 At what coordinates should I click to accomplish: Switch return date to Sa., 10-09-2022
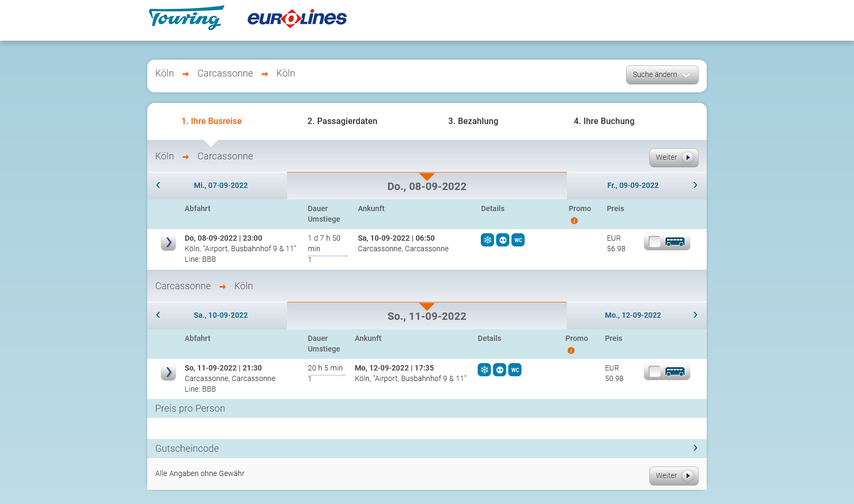point(221,315)
